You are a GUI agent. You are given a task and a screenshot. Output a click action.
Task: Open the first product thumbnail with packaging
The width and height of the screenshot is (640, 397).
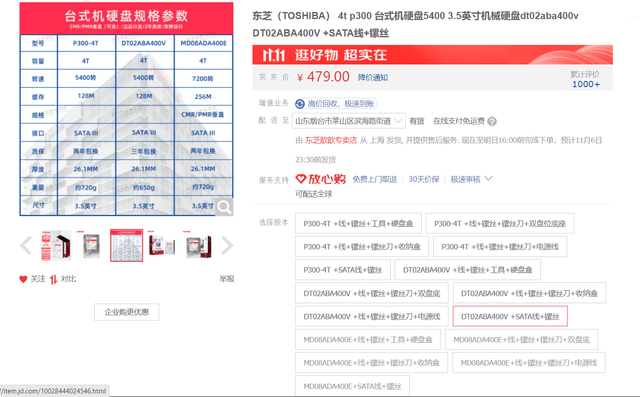56,246
